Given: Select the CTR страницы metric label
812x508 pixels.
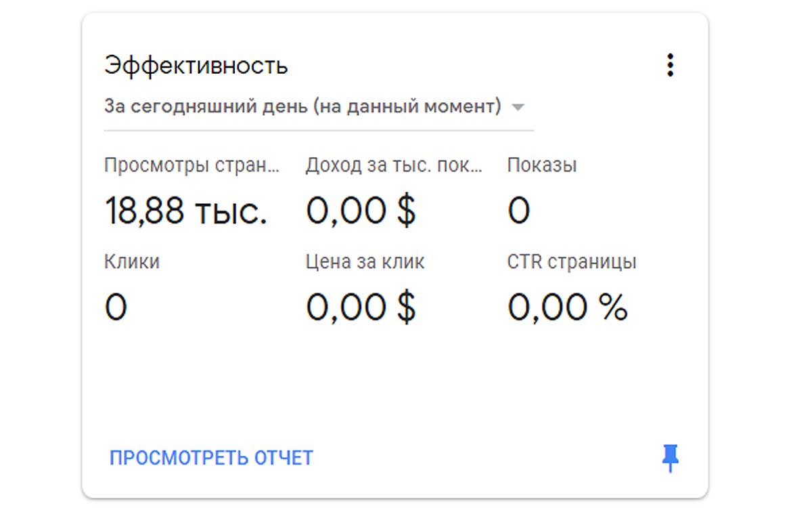Looking at the screenshot, I should pos(572,262).
